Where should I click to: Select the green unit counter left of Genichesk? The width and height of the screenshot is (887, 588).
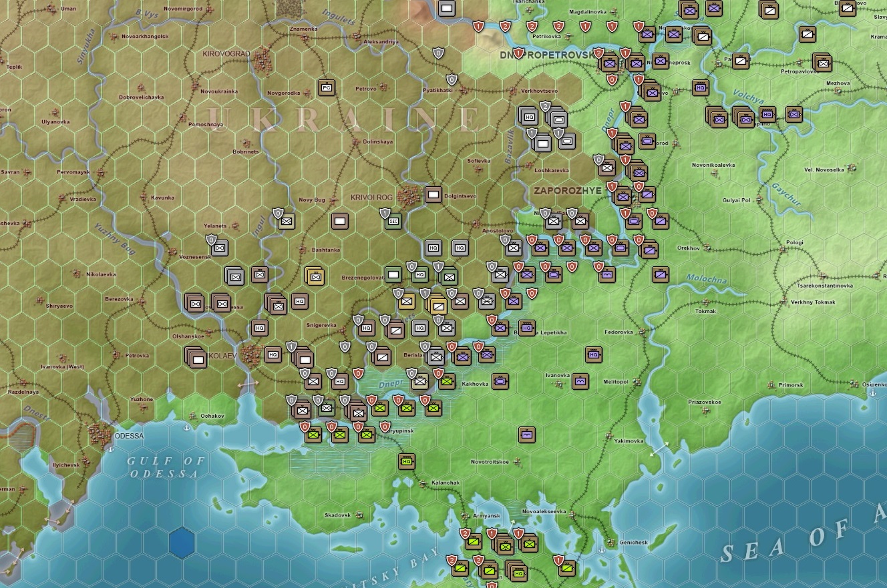567,568
